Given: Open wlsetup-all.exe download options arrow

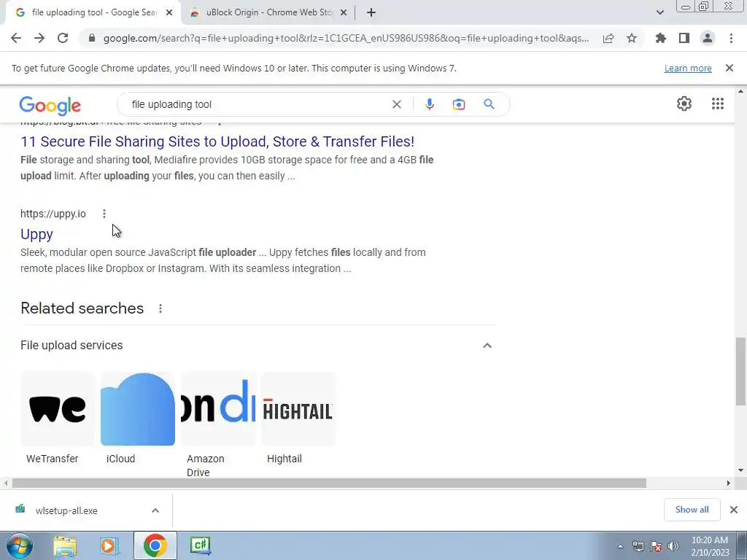Looking at the screenshot, I should 155,510.
